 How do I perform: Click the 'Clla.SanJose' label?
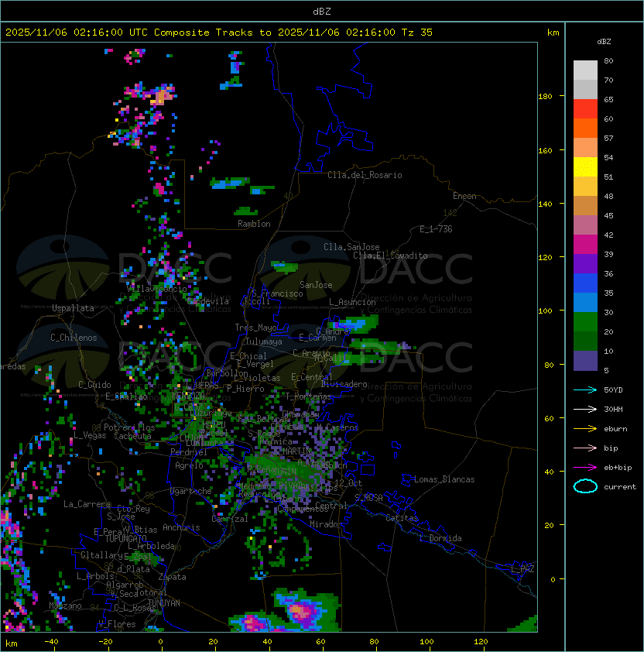pyautogui.click(x=351, y=247)
